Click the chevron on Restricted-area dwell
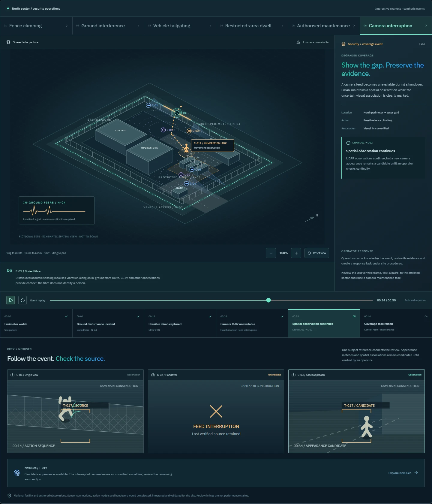The image size is (432, 504). coord(282,26)
